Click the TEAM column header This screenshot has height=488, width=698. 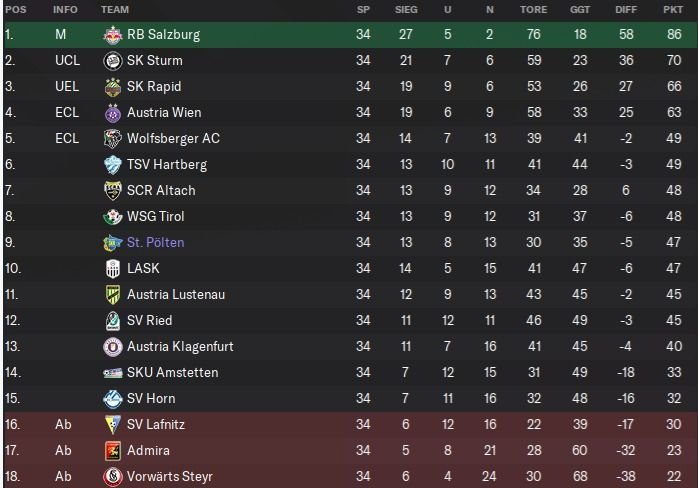[115, 9]
